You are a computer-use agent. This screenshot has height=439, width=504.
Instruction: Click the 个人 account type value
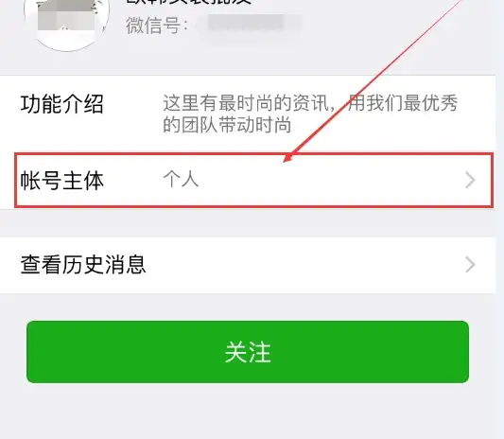[181, 179]
